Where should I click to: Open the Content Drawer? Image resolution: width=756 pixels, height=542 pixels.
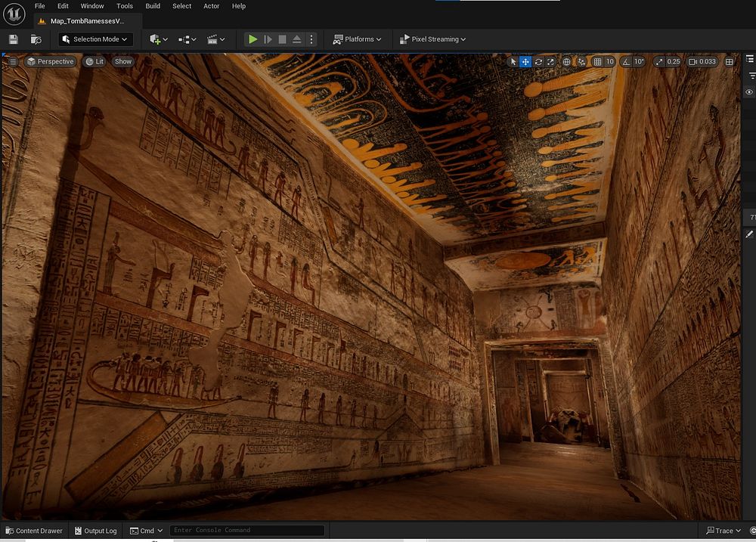click(33, 531)
